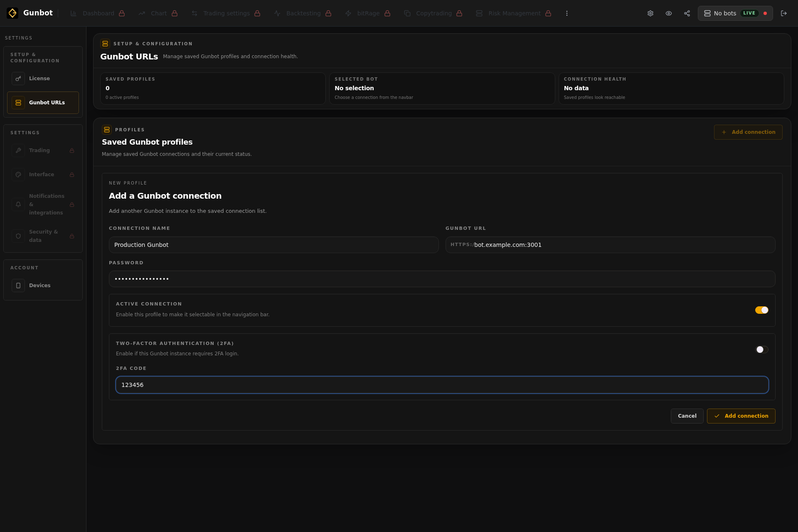Open the Copytrading nav item
The height and width of the screenshot is (532, 798).
[433, 13]
